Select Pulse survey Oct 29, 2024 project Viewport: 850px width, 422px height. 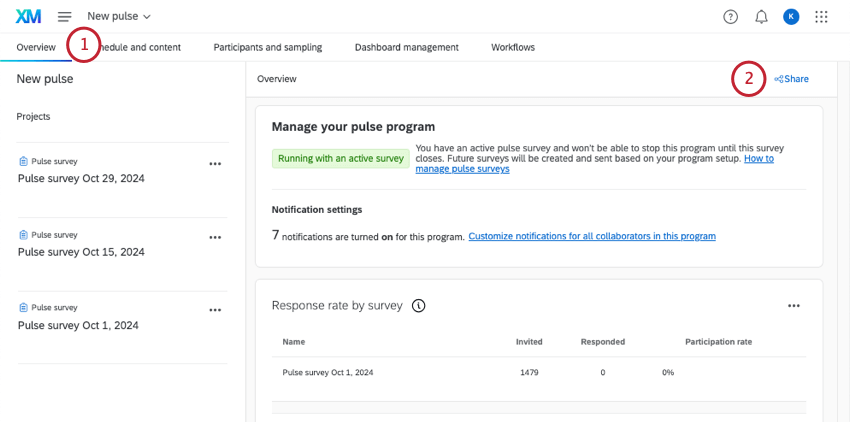pyautogui.click(x=82, y=178)
